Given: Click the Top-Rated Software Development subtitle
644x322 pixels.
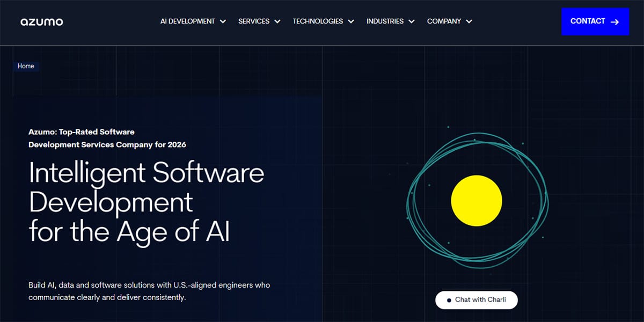Looking at the screenshot, I should click(107, 138).
